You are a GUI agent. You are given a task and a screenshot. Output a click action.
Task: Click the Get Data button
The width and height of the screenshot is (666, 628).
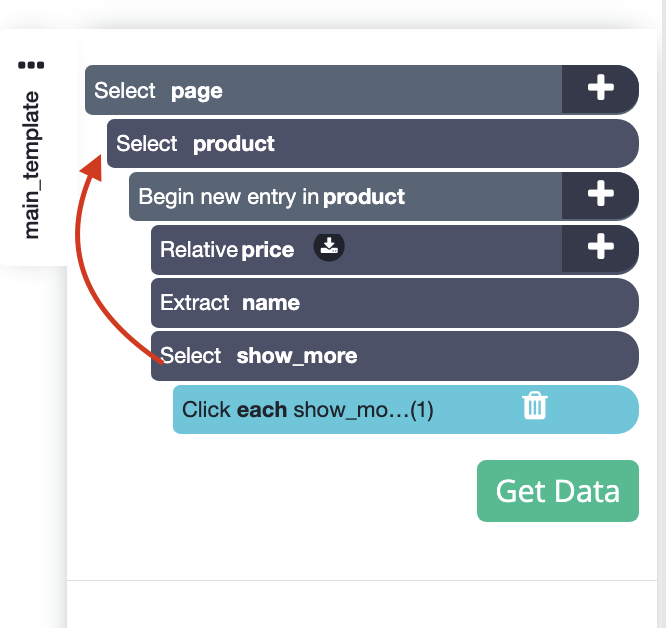coord(558,491)
